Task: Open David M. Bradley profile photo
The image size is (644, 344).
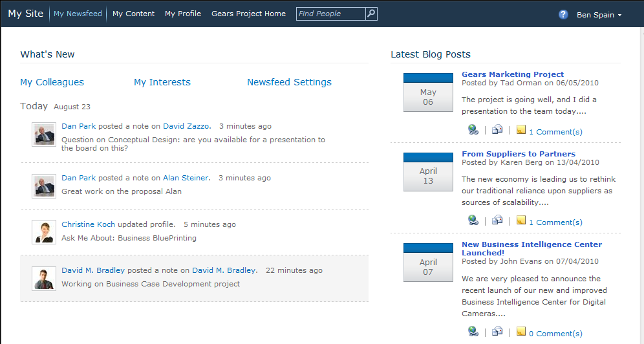Action: pos(44,278)
